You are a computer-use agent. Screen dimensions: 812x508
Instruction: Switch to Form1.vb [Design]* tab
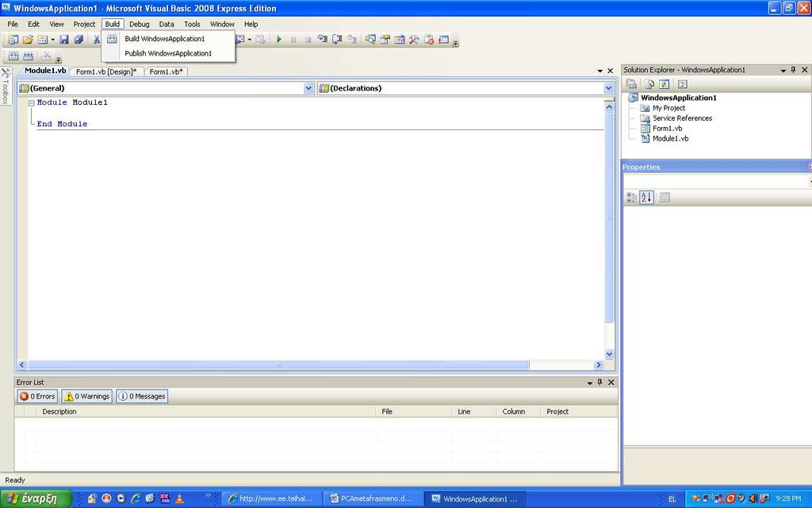106,71
